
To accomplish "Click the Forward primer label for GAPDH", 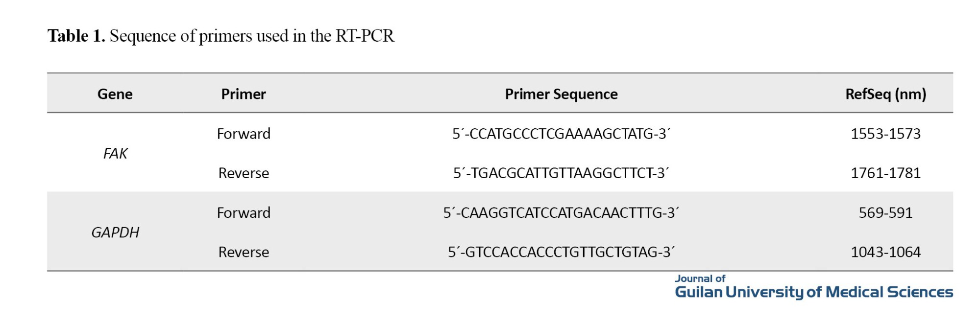I will point(244,213).
